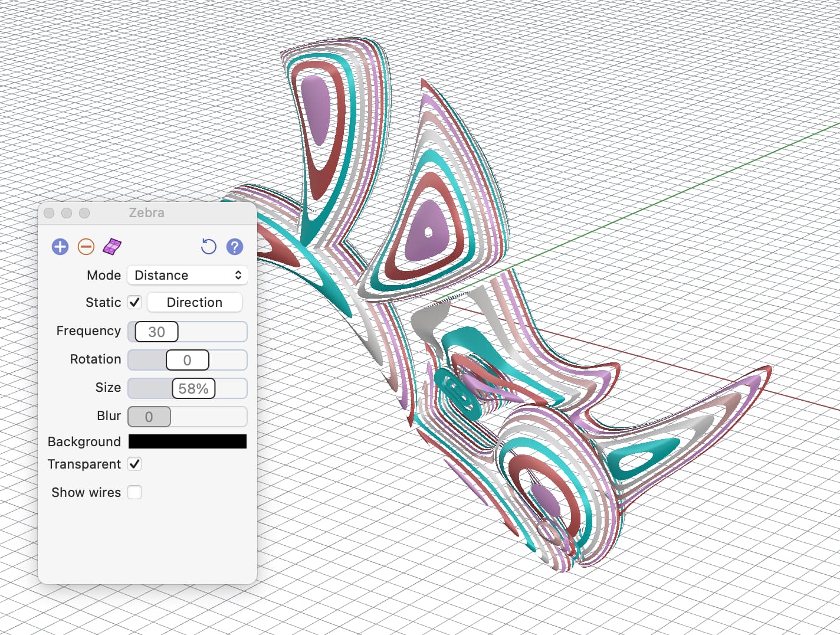Open the Mode dropdown showing Distance
Screen dimensions: 840x635
point(188,275)
